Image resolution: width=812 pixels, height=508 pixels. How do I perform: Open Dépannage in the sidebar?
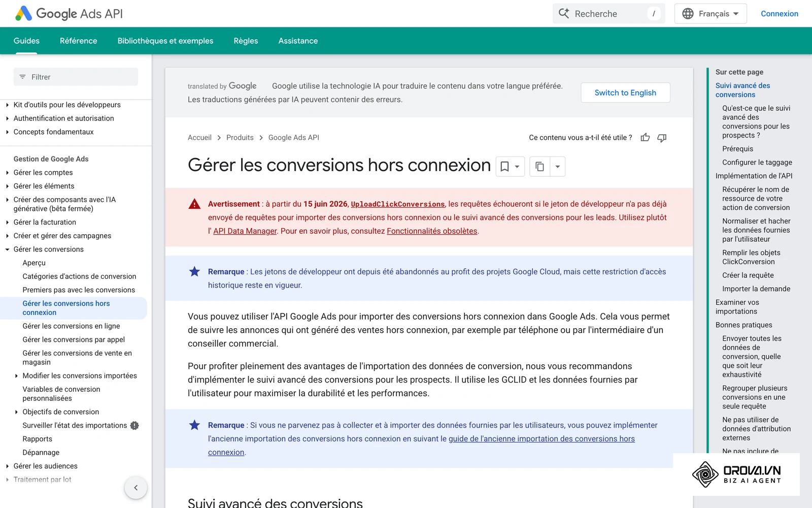(41, 453)
